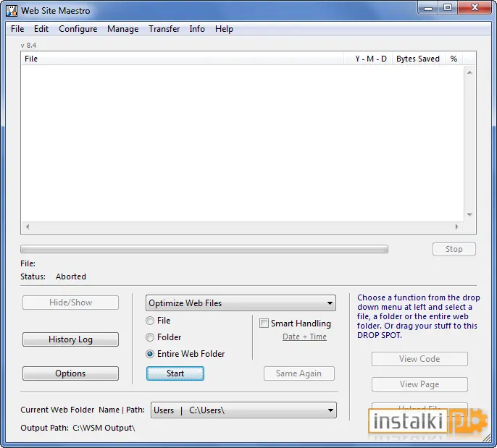Click the 'v 8.4' version label
Viewport: 497px width, 448px height.
click(x=28, y=46)
